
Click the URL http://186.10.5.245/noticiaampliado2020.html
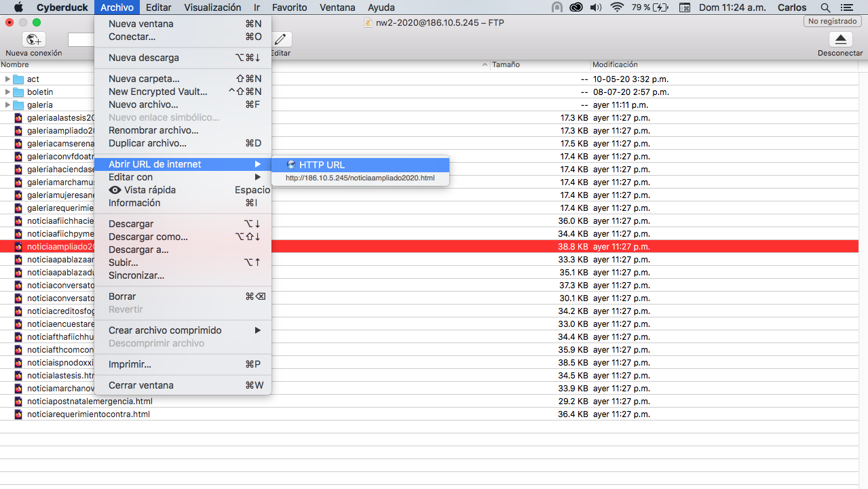(x=359, y=178)
